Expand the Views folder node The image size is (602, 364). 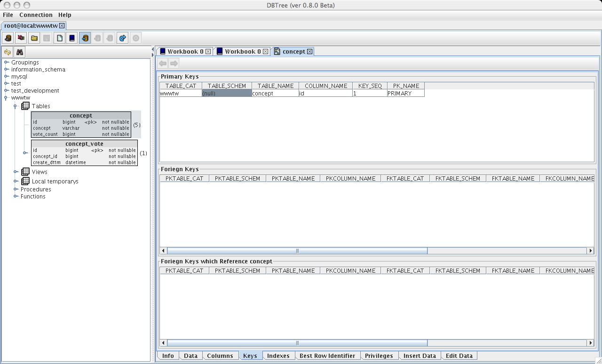coord(16,172)
